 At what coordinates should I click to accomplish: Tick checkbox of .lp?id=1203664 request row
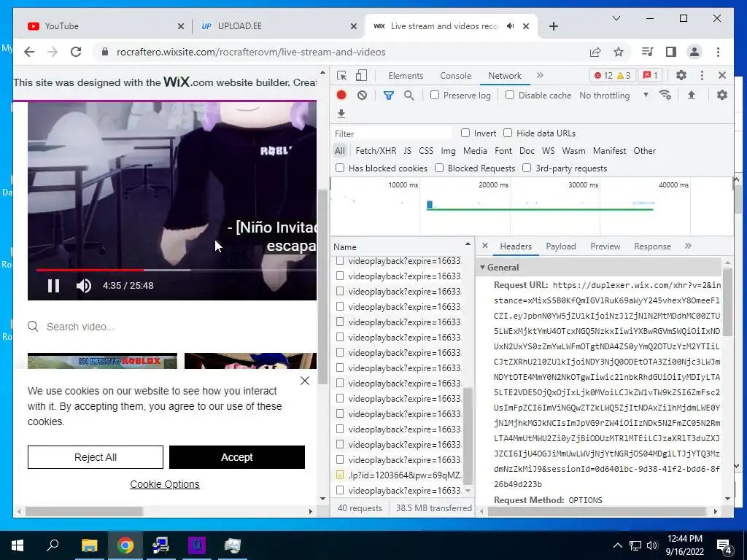click(340, 475)
